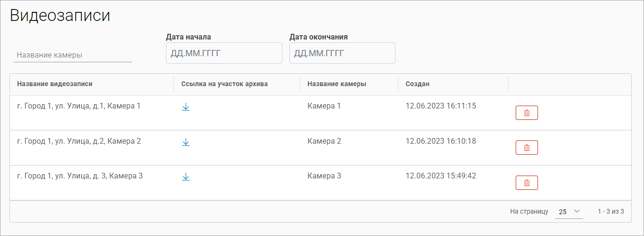Image resolution: width=644 pixels, height=236 pixels.
Task: Delete the Камера 3 video recording
Action: [x=527, y=183]
